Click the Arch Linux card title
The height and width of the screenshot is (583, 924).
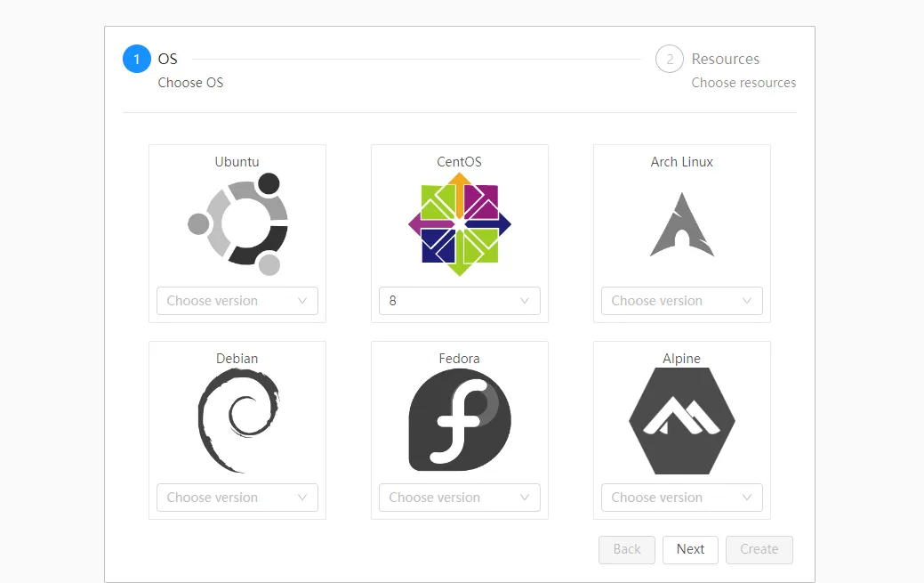(682, 162)
